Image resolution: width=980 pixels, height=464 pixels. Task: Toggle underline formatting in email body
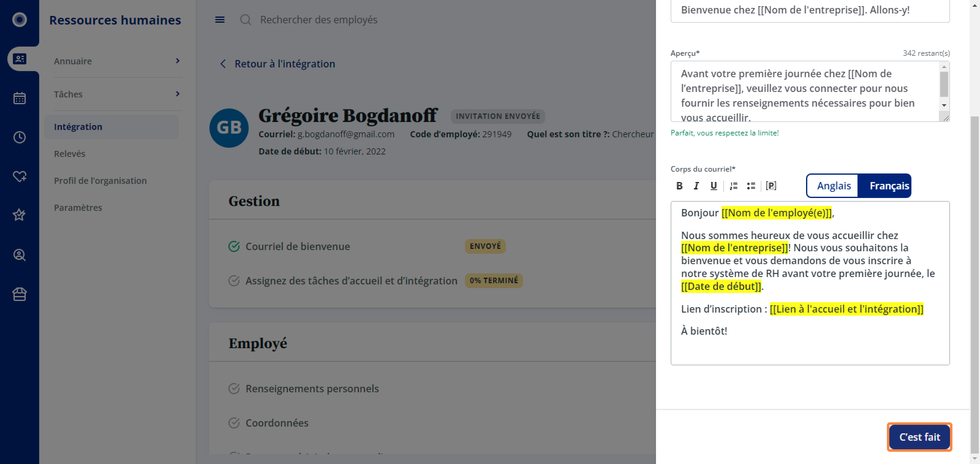point(714,186)
